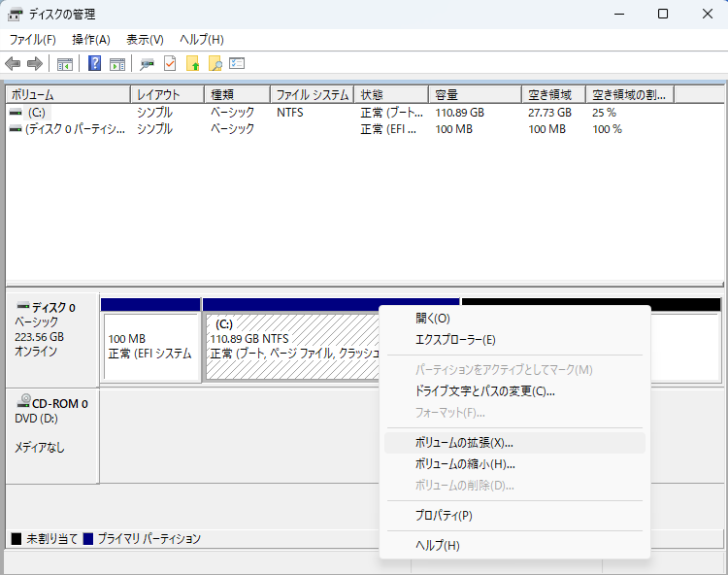Sort by the ファイル システム column header
This screenshot has width=728, height=575.
pyautogui.click(x=313, y=95)
